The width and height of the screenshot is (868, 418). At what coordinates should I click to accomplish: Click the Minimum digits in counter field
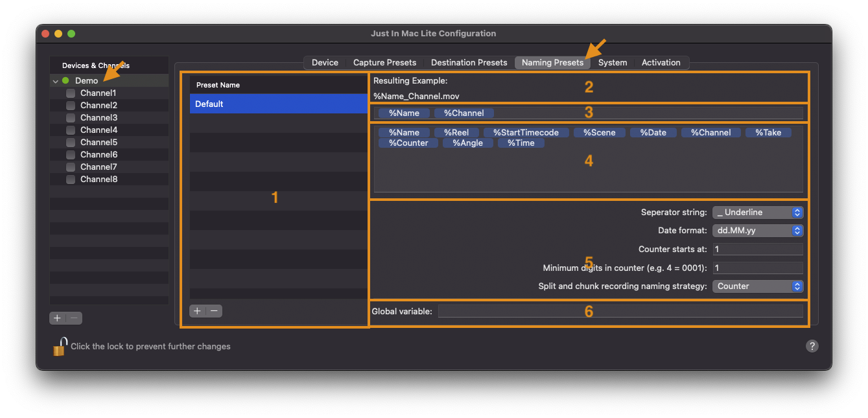click(758, 268)
